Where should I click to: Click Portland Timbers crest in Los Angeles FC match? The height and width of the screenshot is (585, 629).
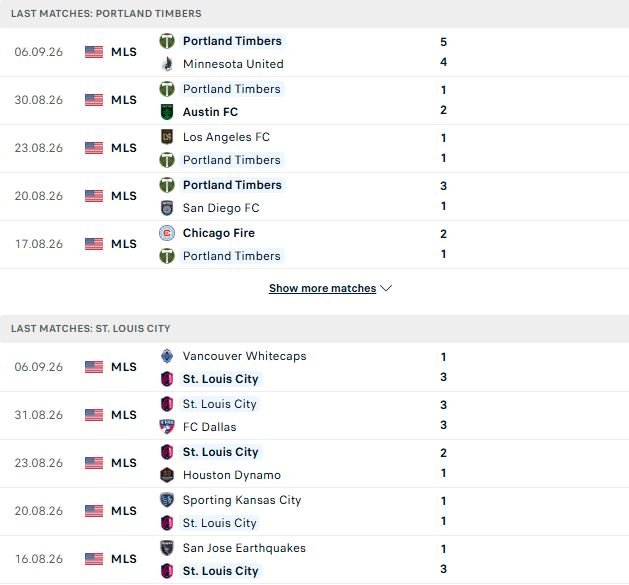pos(167,160)
